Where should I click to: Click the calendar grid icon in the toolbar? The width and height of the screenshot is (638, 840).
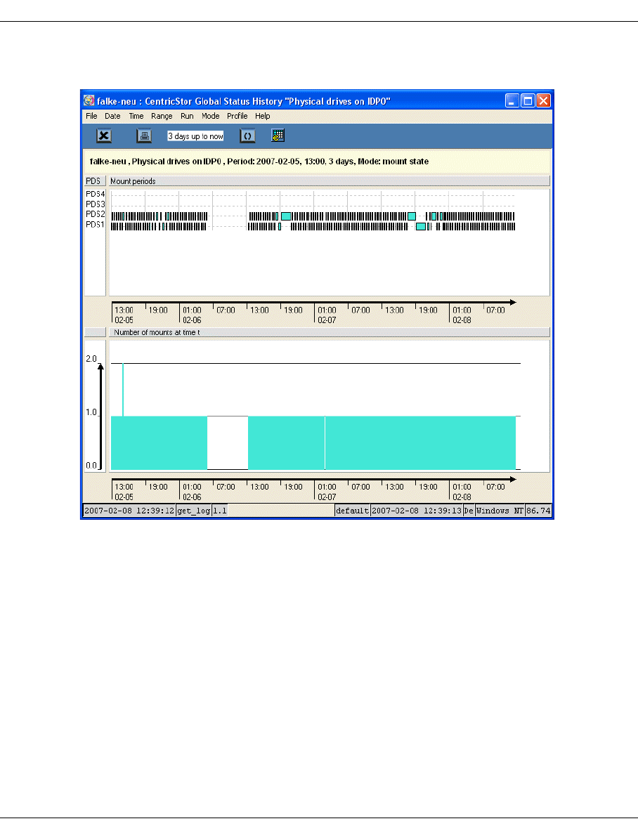[278, 136]
